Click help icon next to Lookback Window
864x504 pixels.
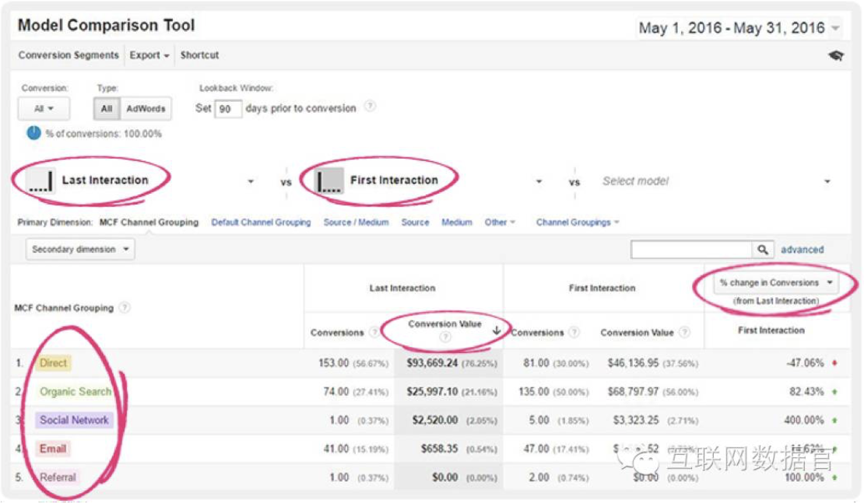click(370, 107)
